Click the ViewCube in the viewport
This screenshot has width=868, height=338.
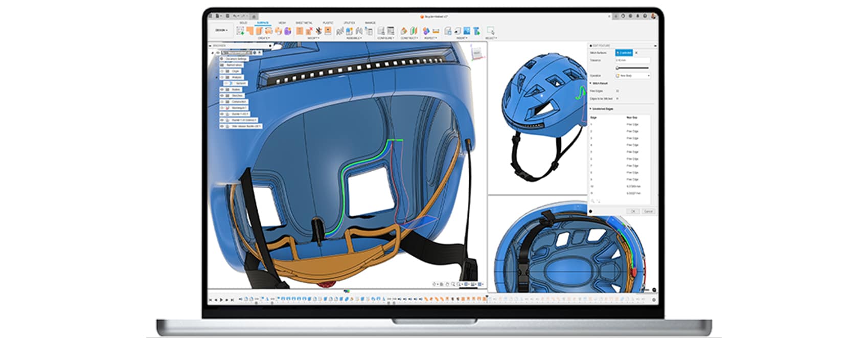(476, 52)
